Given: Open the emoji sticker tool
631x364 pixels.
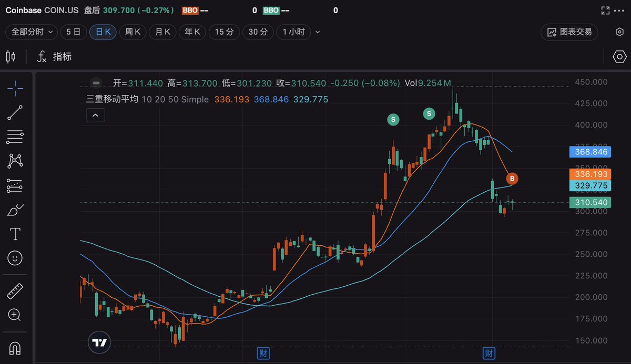Looking at the screenshot, I should pos(15,258).
